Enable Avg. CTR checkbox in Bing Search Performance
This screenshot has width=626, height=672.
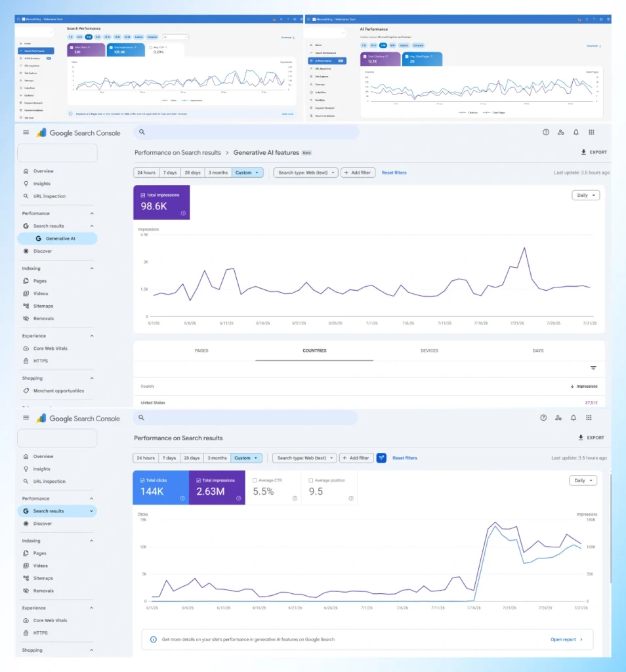[x=150, y=47]
